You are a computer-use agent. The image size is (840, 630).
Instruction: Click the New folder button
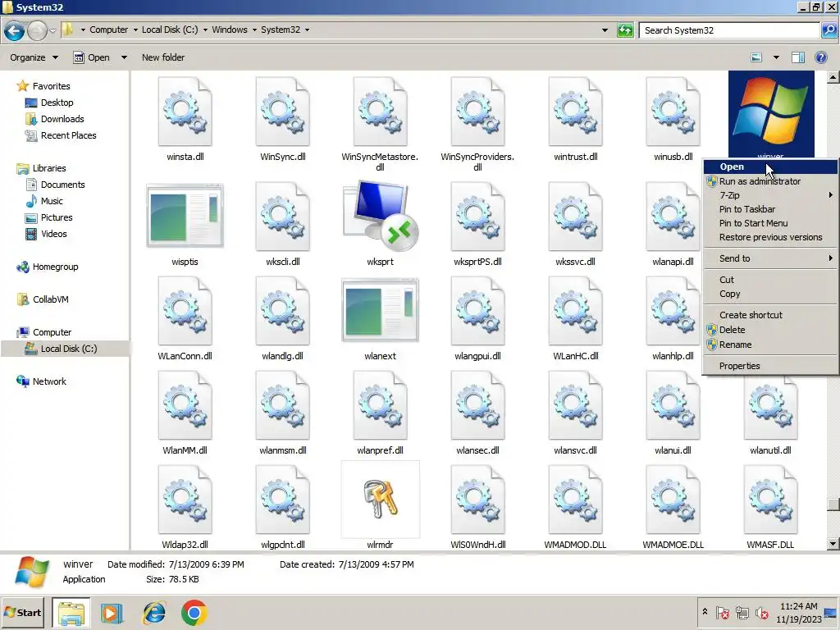(x=163, y=57)
